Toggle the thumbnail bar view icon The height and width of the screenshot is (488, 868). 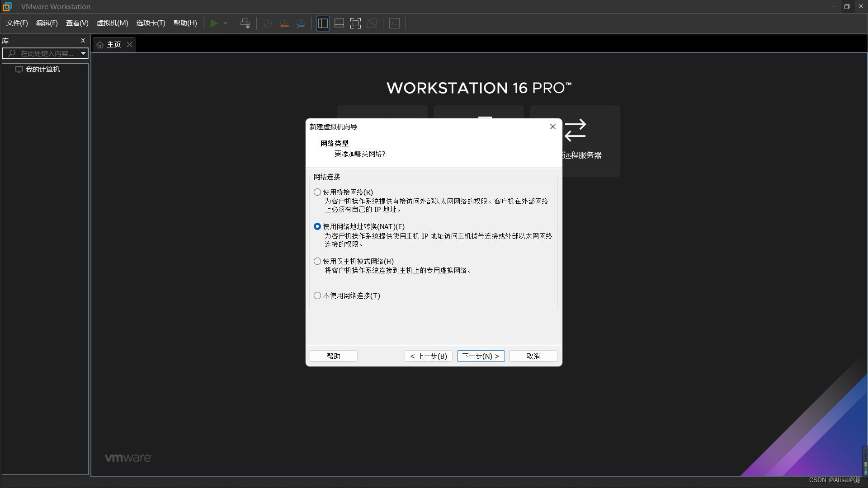[339, 23]
